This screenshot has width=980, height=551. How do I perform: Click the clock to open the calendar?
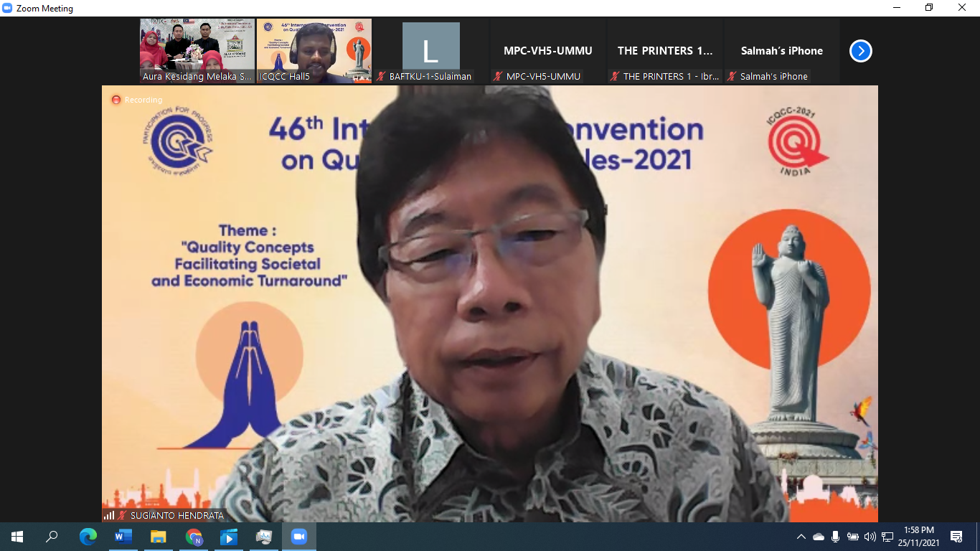(x=919, y=535)
